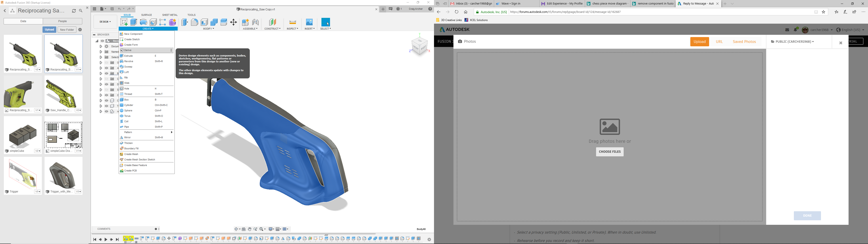Switch to the SURFACE tab
Viewport: 868px width, 244px height.
click(146, 15)
